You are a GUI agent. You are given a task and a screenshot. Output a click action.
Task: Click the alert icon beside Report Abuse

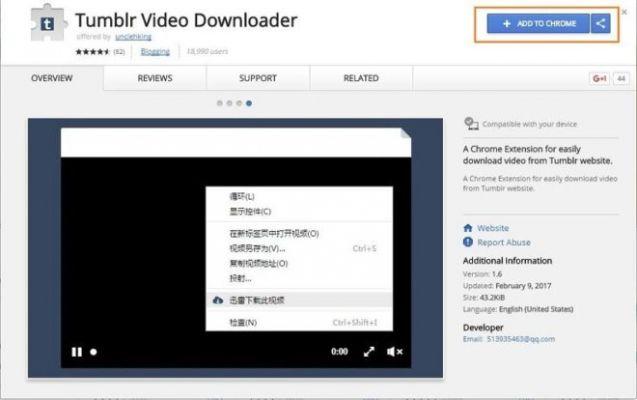[x=468, y=242]
